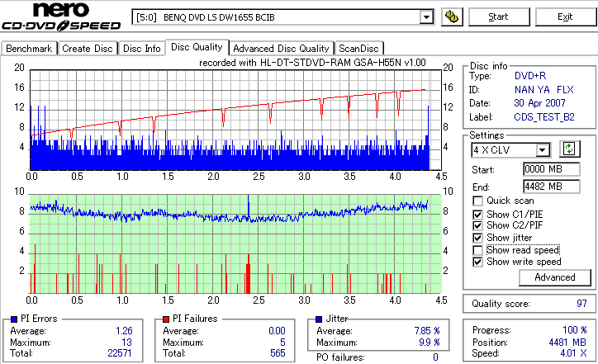598x364 pixels.
Task: Click the Start button
Action: (498, 17)
